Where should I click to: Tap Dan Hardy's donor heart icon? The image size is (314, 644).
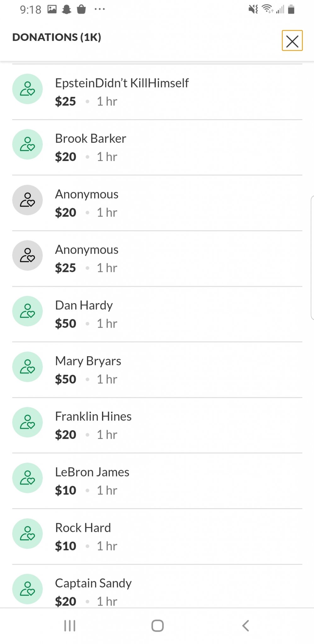point(27,311)
